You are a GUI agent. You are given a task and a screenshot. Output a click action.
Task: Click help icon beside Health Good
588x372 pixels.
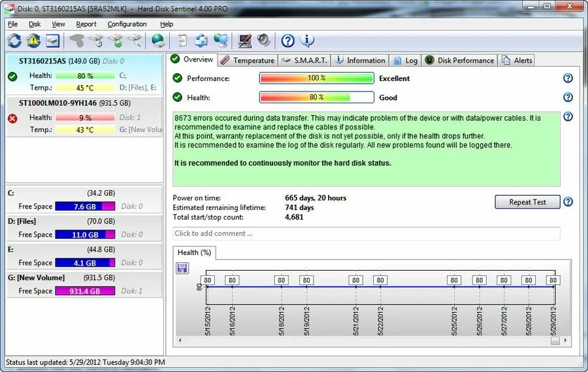click(568, 97)
